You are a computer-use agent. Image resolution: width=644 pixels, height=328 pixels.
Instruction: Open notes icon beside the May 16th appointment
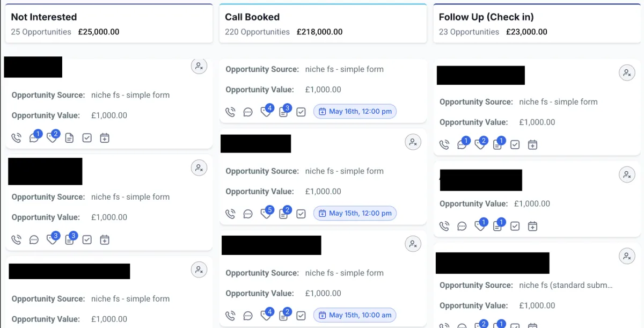click(284, 111)
